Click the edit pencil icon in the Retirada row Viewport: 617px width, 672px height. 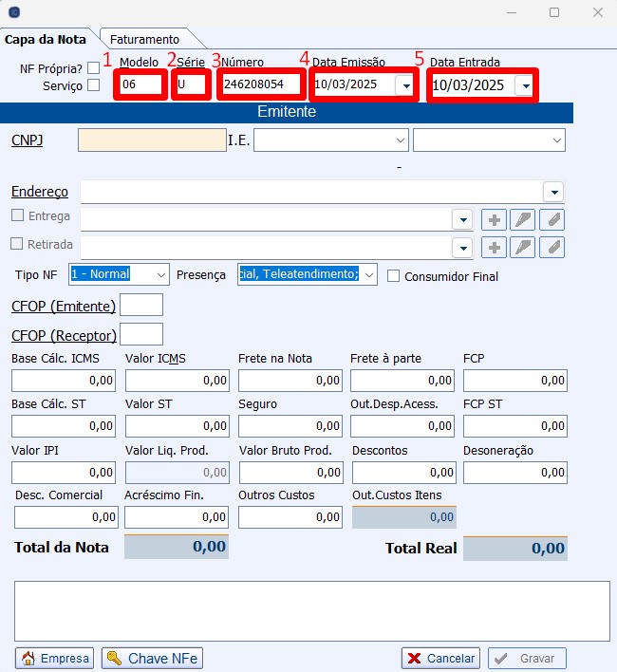point(523,247)
